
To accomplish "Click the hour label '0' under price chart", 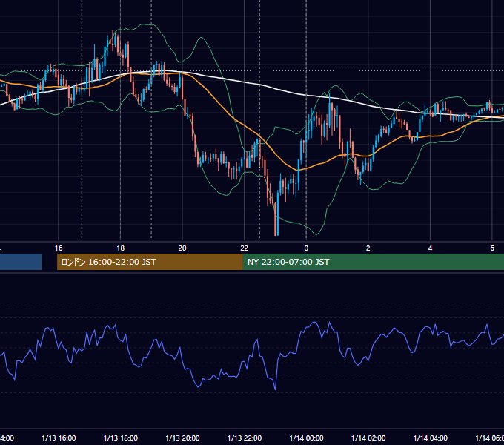I will tap(306, 248).
